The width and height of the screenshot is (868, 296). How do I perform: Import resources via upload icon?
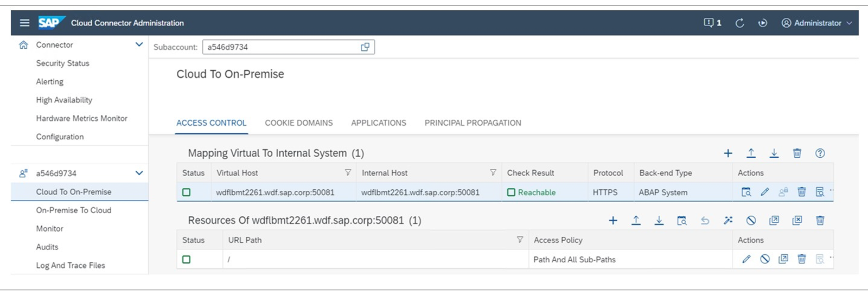pos(636,221)
